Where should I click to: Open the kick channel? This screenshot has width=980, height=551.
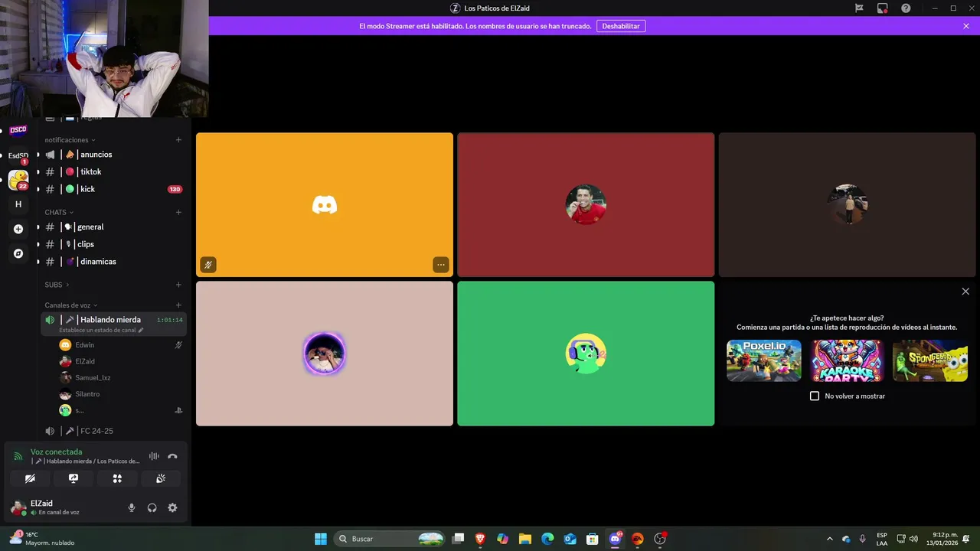click(113, 189)
